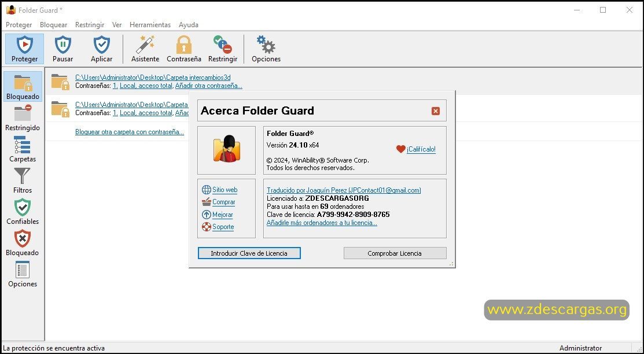Click the ZDESCARGASORG licensee name

point(337,198)
